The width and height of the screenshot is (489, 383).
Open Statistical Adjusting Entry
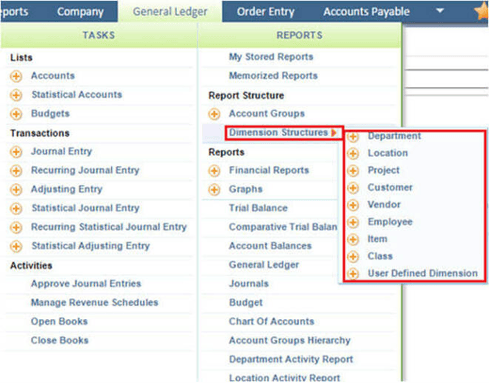tap(90, 246)
